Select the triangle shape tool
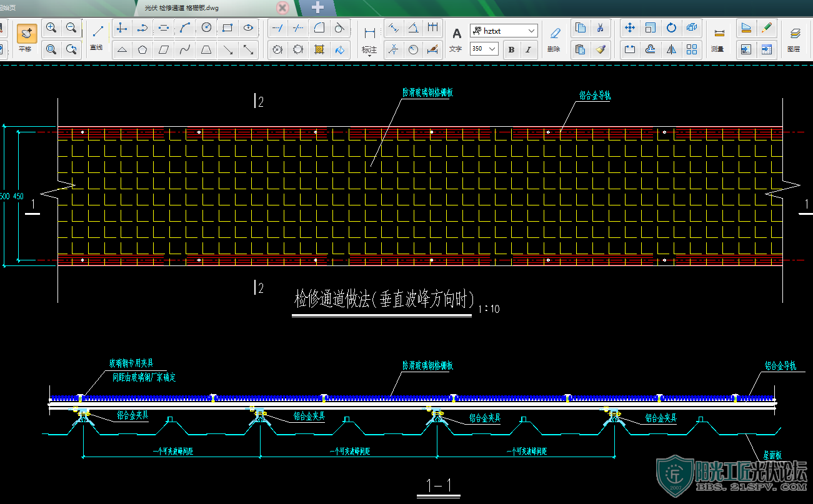The image size is (813, 504). (122, 49)
